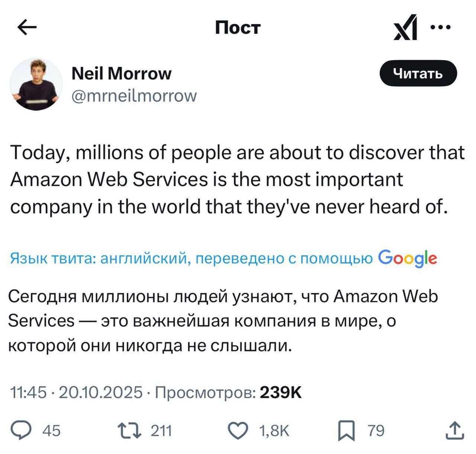The height and width of the screenshot is (454, 476).
Task: Click the 1,8K likes count
Action: click(274, 431)
